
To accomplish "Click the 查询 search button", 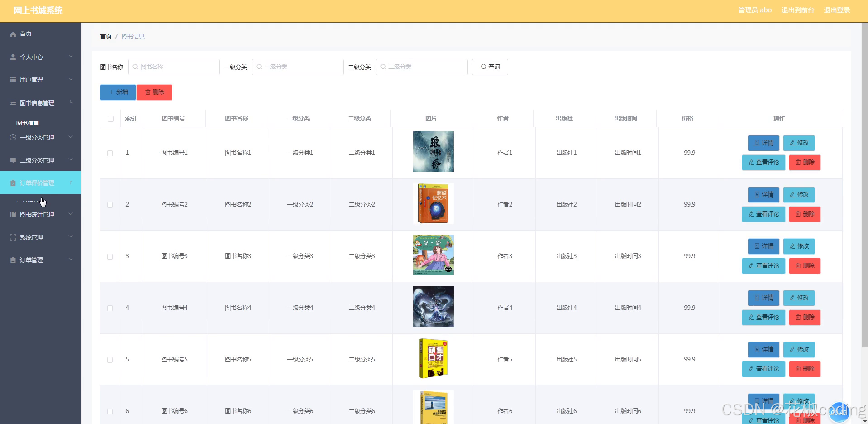I will click(x=490, y=67).
